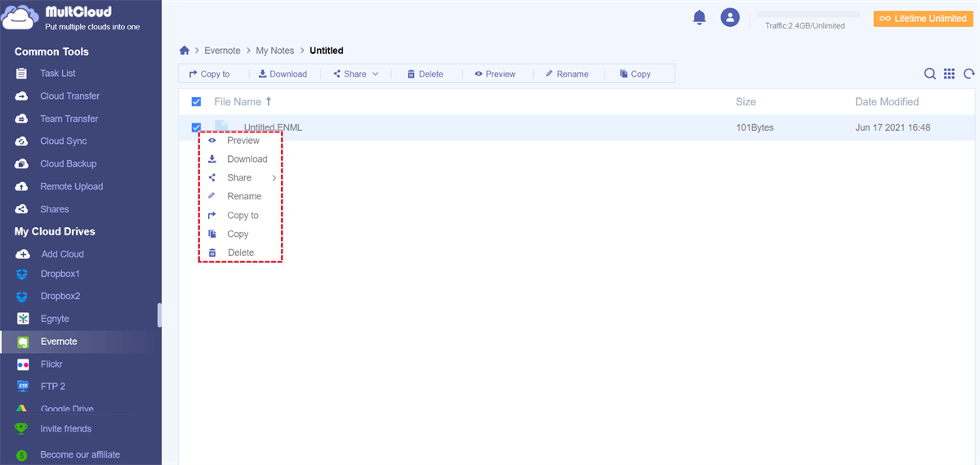Switch to grid view icon
980x465 pixels.
pyautogui.click(x=949, y=74)
